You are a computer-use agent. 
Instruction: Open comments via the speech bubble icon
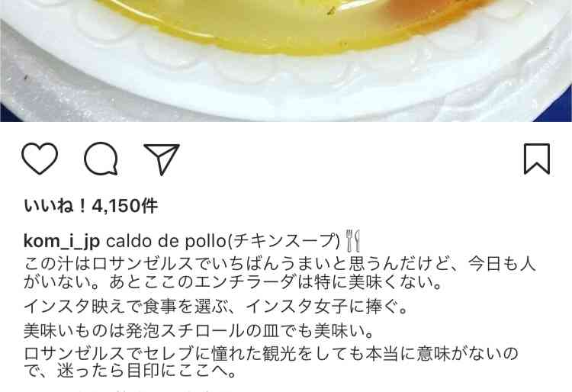click(101, 159)
